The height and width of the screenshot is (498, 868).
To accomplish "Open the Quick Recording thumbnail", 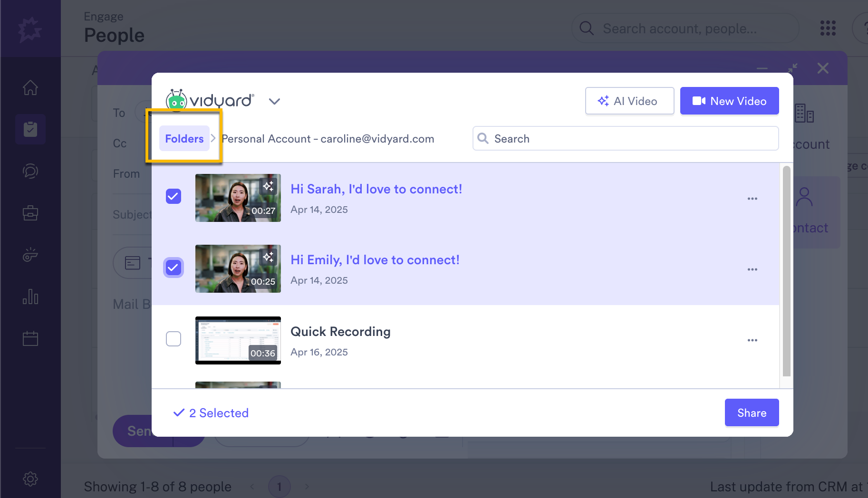I will [238, 340].
